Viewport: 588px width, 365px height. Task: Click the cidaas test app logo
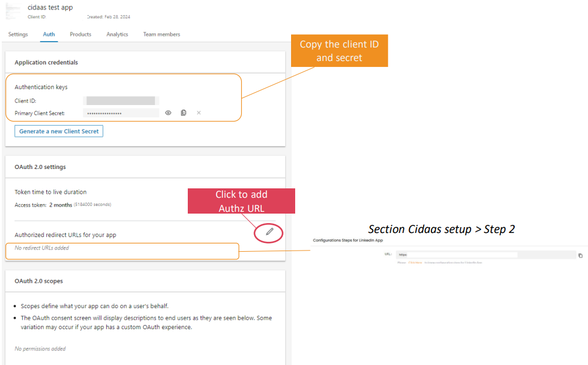12,11
